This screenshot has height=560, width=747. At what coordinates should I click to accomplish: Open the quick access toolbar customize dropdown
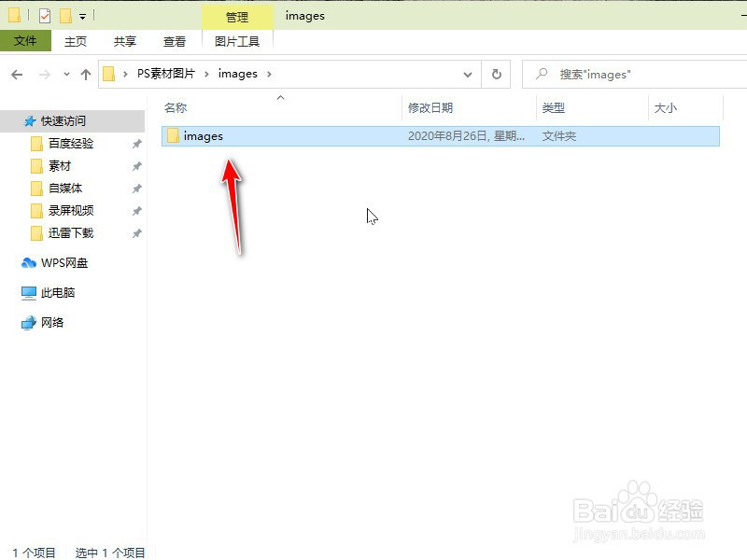pos(82,17)
